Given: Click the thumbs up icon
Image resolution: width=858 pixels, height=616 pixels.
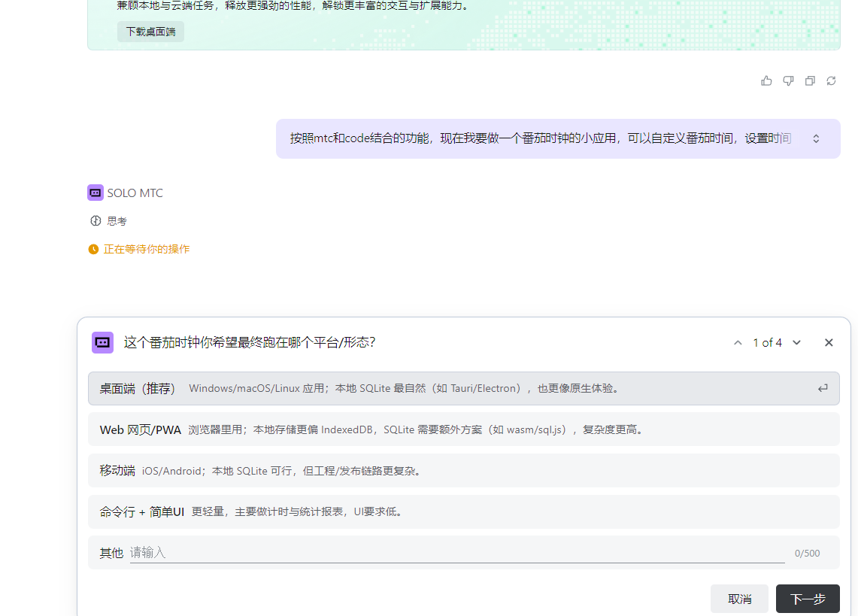Looking at the screenshot, I should [766, 80].
